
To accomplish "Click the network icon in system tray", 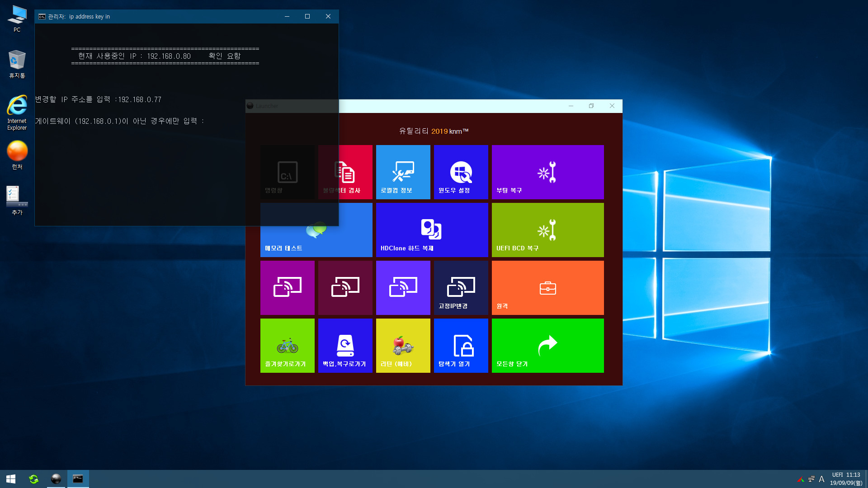I will coord(811,479).
